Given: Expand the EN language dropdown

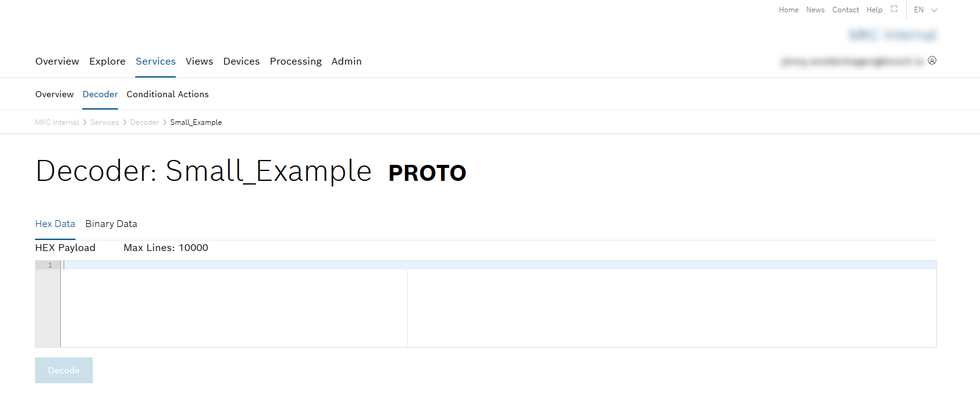Looking at the screenshot, I should [925, 10].
